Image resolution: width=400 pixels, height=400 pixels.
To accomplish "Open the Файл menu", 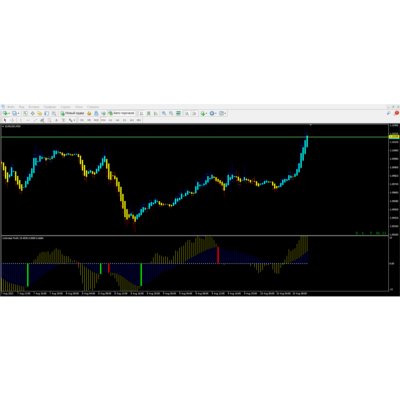I will [11, 107].
